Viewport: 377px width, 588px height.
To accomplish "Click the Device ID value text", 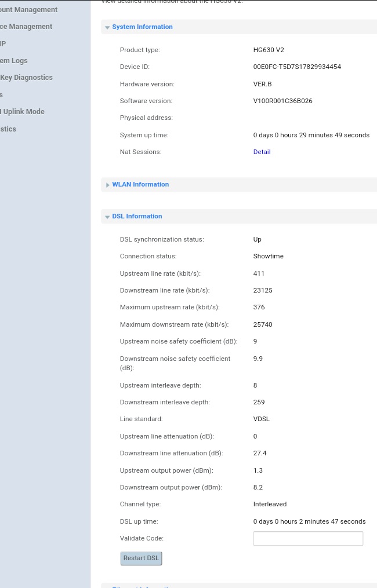I will (297, 67).
